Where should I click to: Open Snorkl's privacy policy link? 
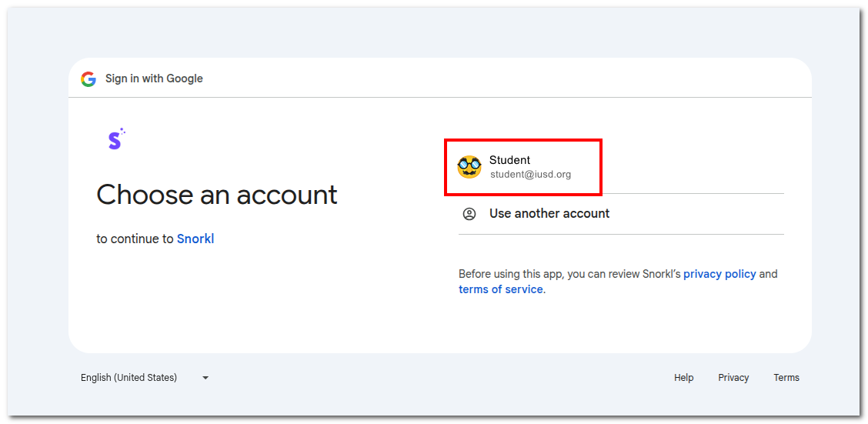click(719, 274)
